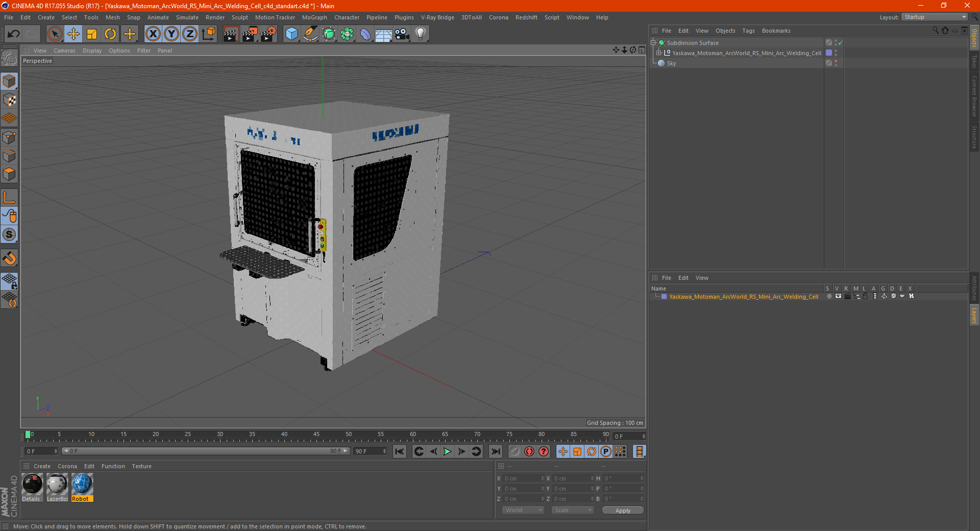
Task: Add a Floor environment object icon
Action: [x=383, y=34]
